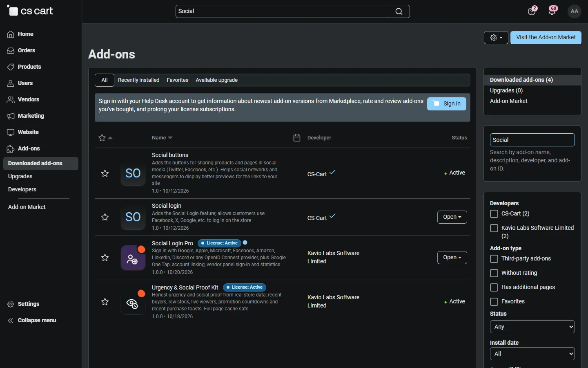Screen dimensions: 588x368
Task: Click the Sign in button
Action: (447, 104)
